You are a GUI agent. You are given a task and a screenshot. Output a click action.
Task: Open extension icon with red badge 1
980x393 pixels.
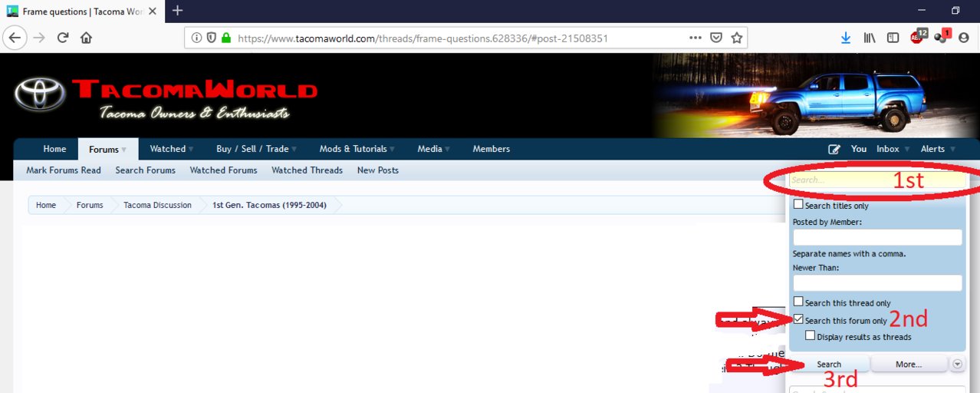click(x=942, y=37)
